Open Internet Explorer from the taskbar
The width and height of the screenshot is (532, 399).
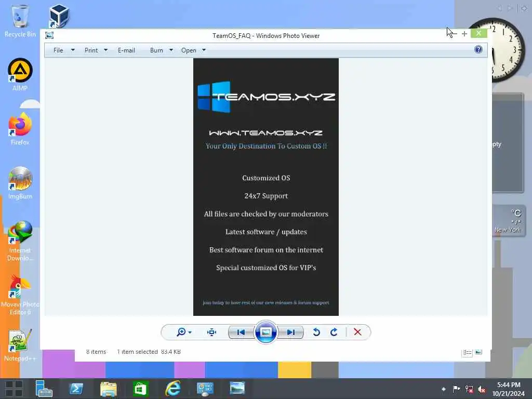click(x=172, y=389)
